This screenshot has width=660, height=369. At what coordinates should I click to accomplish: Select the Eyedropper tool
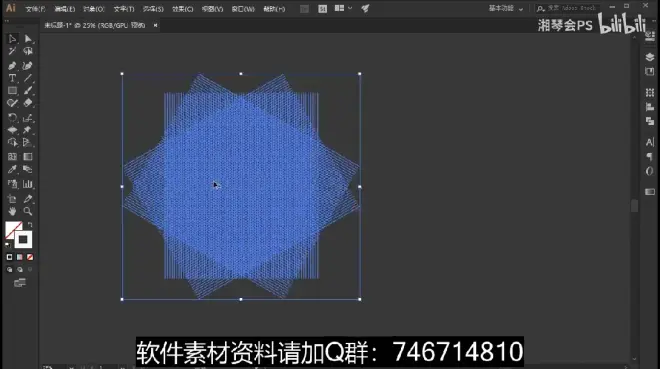click(12, 169)
